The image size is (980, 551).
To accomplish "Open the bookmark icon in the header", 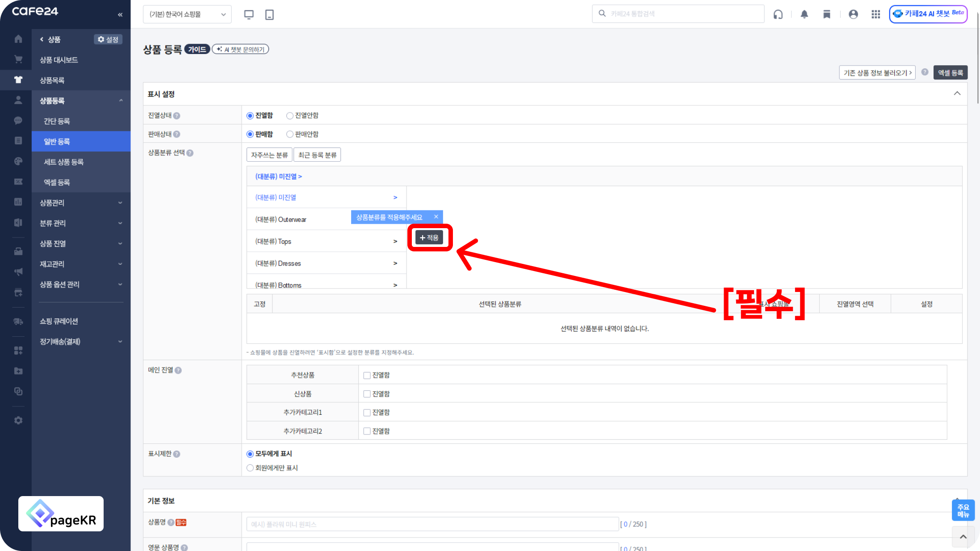I will click(x=826, y=14).
